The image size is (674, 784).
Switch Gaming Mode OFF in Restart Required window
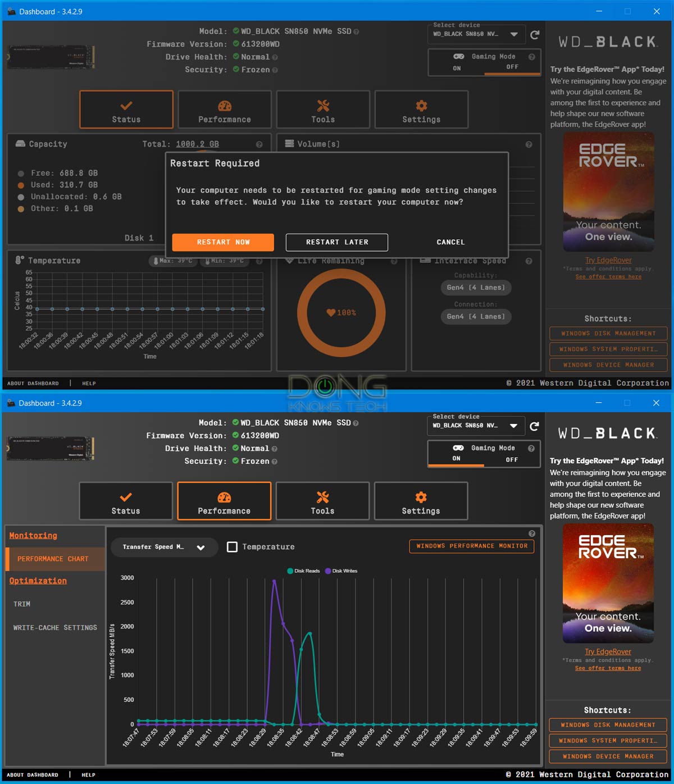512,67
